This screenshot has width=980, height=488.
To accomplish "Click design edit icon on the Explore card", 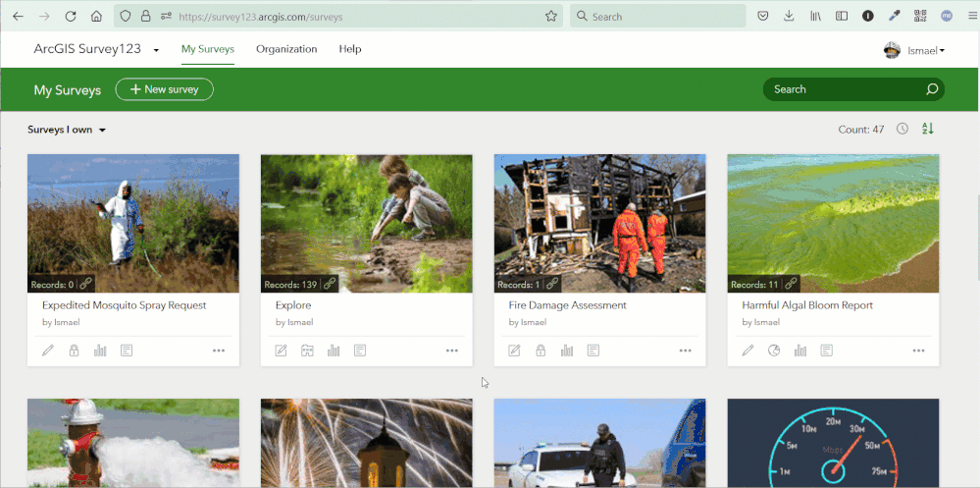I will pos(282,351).
